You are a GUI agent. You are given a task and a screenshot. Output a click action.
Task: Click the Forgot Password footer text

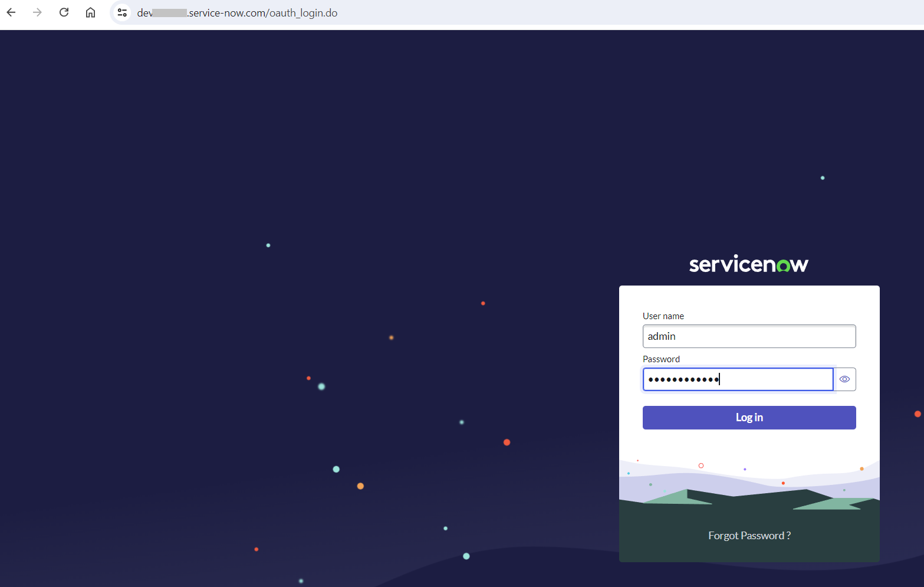pos(749,535)
